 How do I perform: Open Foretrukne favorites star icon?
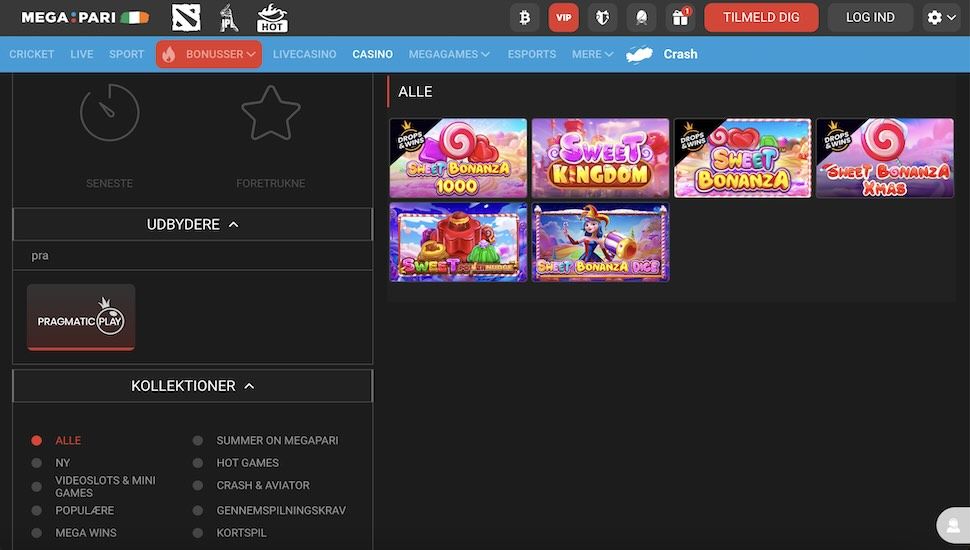tap(270, 112)
